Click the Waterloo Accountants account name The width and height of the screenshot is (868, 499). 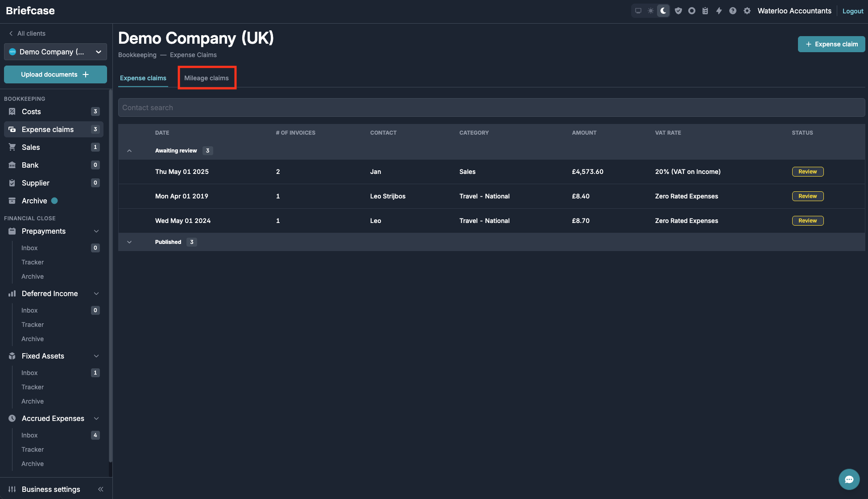[794, 11]
